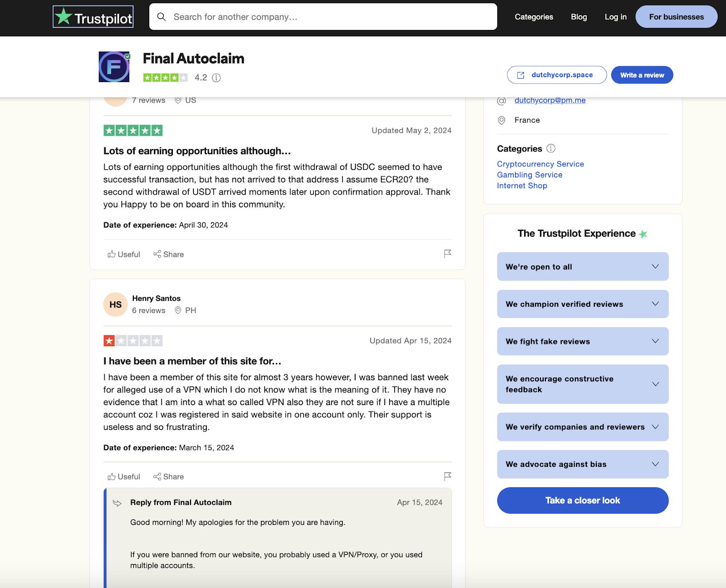This screenshot has width=726, height=588.
Task: Click the US location pin icon
Action: pos(178,100)
